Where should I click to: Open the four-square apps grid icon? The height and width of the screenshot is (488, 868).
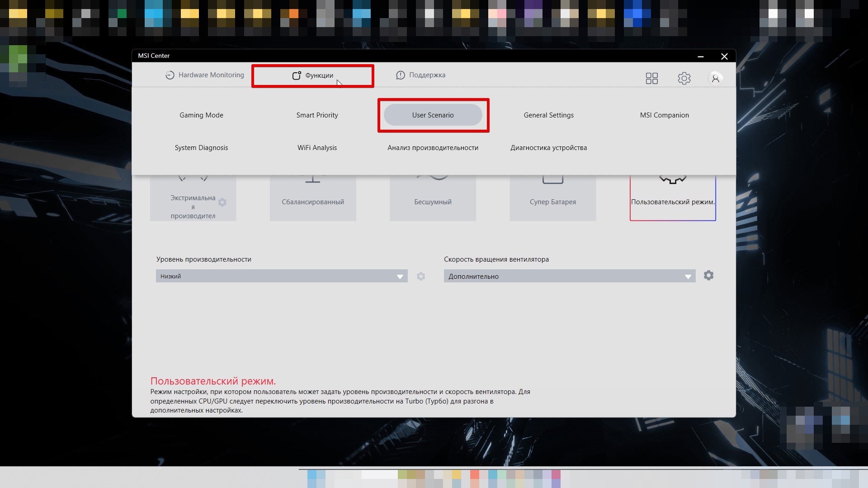pos(652,78)
